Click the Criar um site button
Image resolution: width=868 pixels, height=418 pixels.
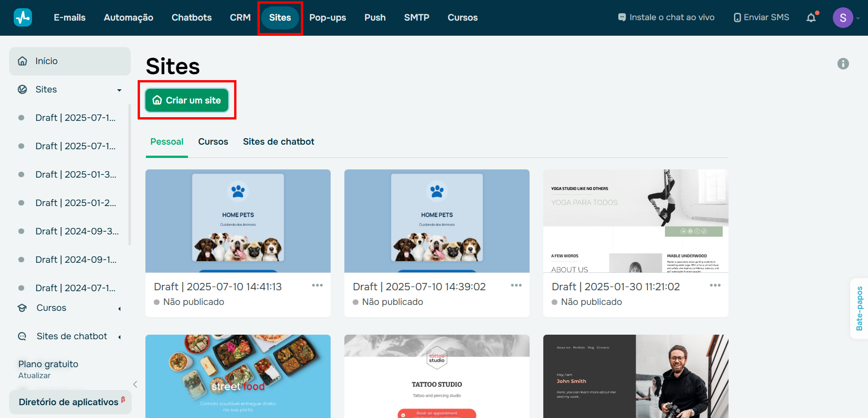187,100
